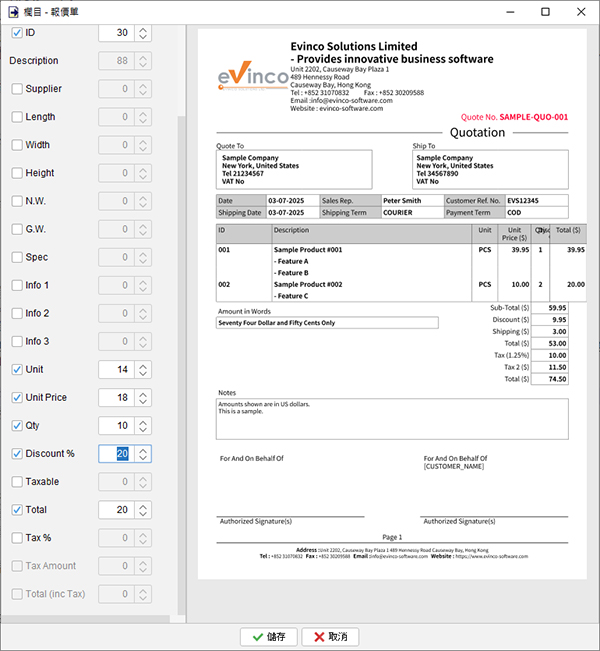This screenshot has height=651, width=600.
Task: Click the Notes box in the preview
Action: [x=392, y=419]
